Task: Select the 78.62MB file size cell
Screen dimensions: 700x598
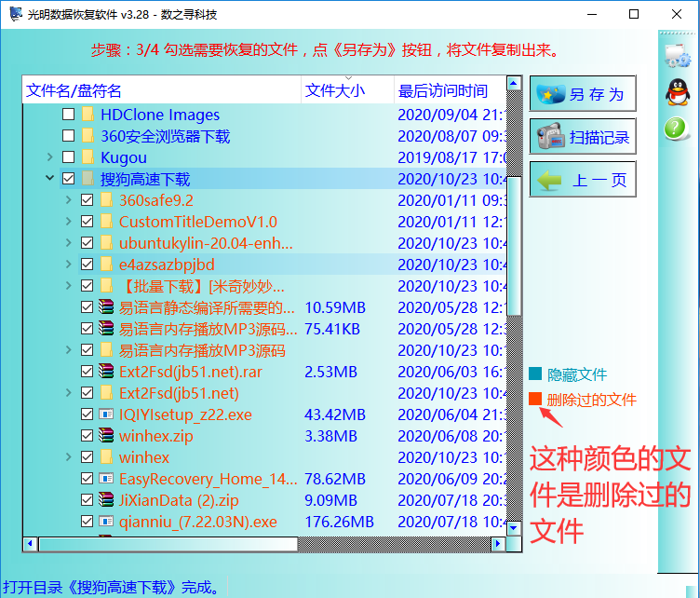Action: (x=335, y=479)
